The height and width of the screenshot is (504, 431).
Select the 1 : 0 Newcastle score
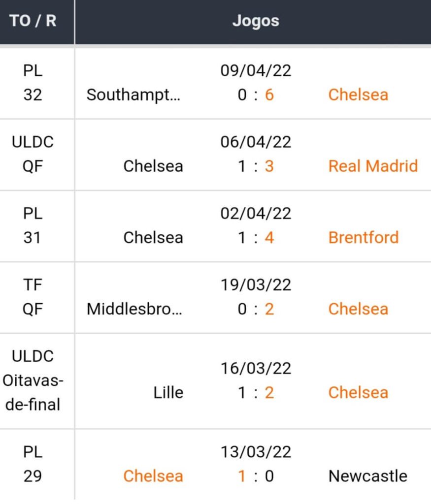pyautogui.click(x=256, y=476)
